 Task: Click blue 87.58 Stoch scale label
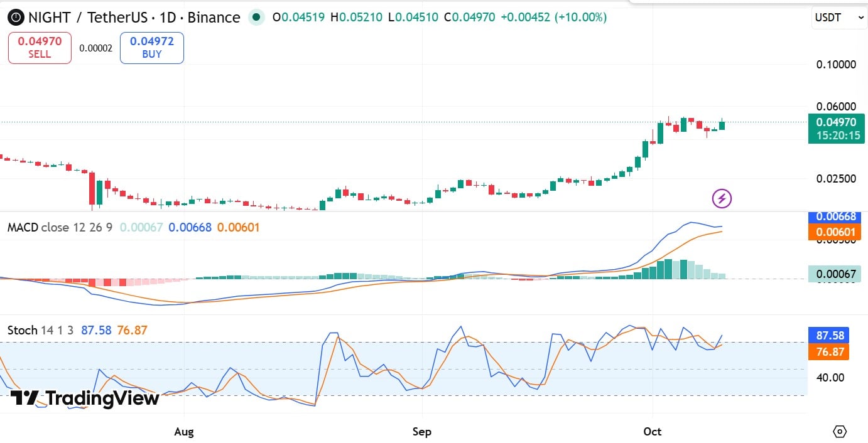tap(828, 336)
